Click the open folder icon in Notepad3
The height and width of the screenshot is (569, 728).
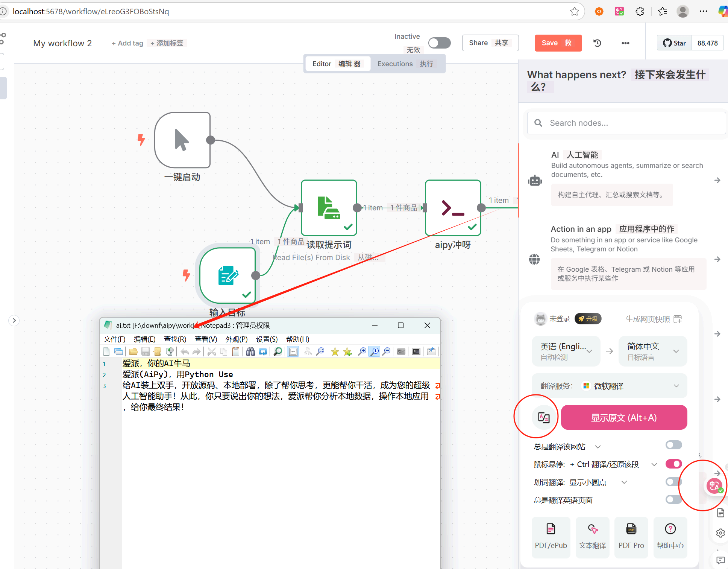133,351
